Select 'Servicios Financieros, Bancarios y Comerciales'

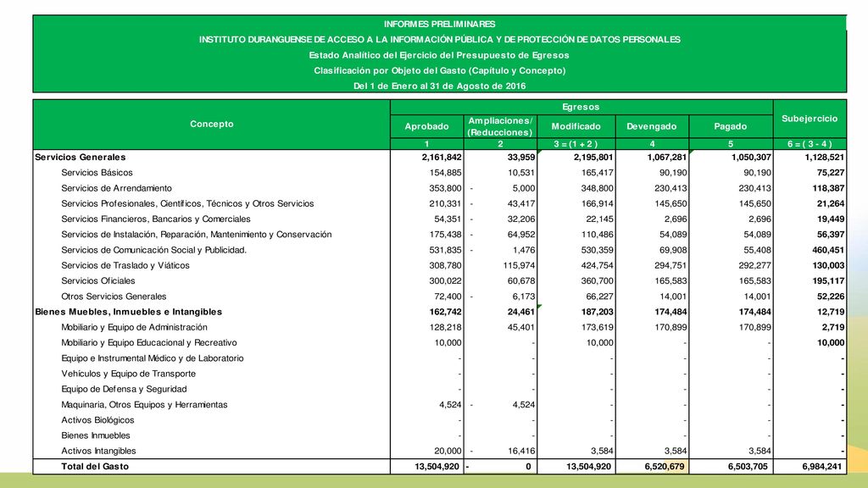pos(156,219)
